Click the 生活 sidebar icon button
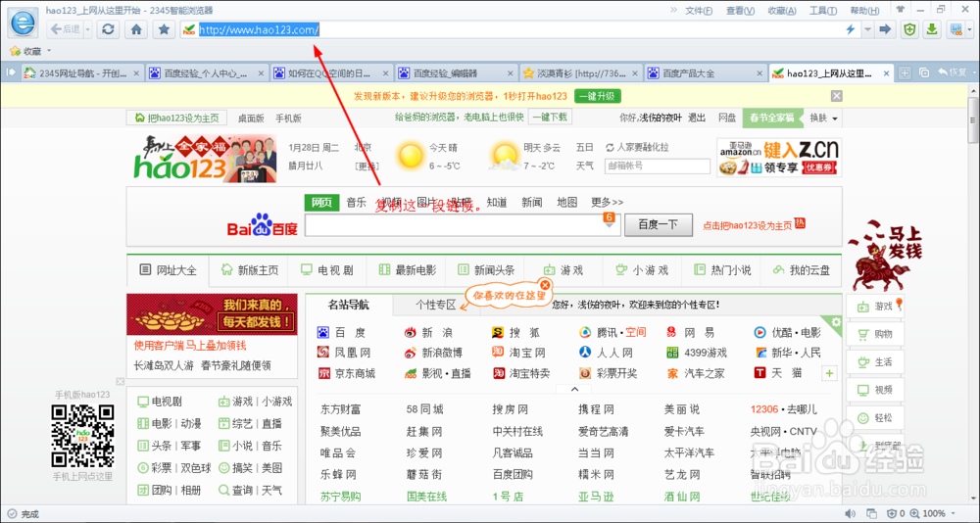The width and height of the screenshot is (980, 523). [x=875, y=361]
